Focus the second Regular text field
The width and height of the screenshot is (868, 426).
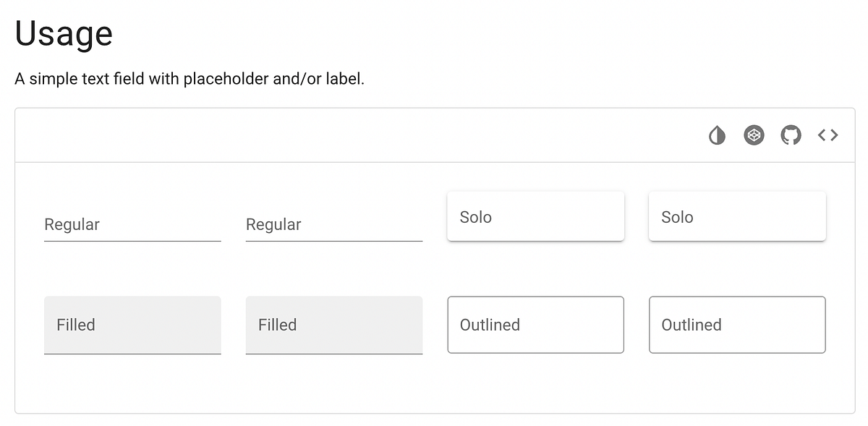tap(333, 225)
